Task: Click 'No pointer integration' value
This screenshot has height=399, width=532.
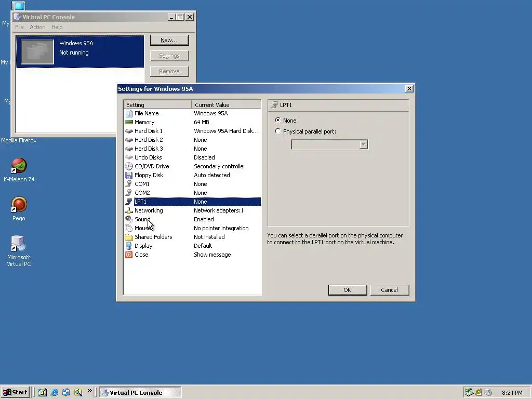Action: [x=221, y=228]
